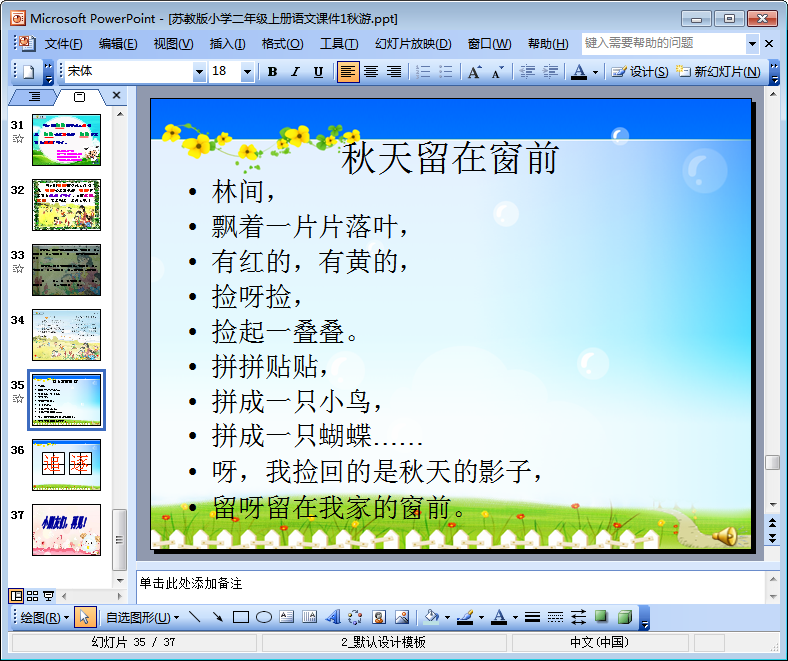This screenshot has width=788, height=661.
Task: Set left text alignment
Action: click(348, 72)
